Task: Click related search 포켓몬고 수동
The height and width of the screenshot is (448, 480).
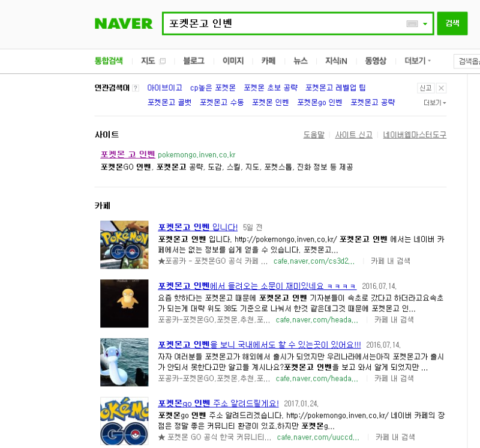Action: tap(221, 102)
